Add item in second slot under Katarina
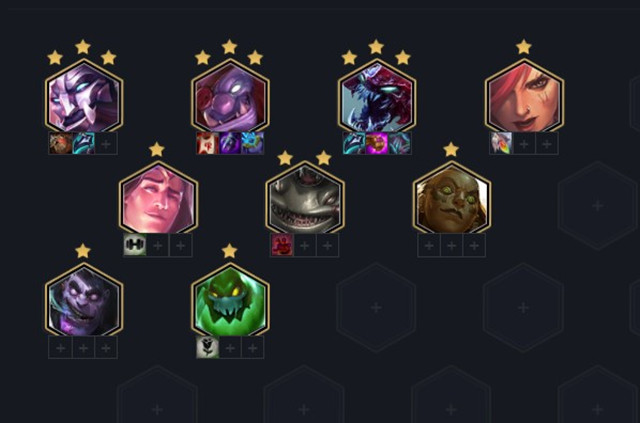This screenshot has width=640, height=423. tap(524, 143)
